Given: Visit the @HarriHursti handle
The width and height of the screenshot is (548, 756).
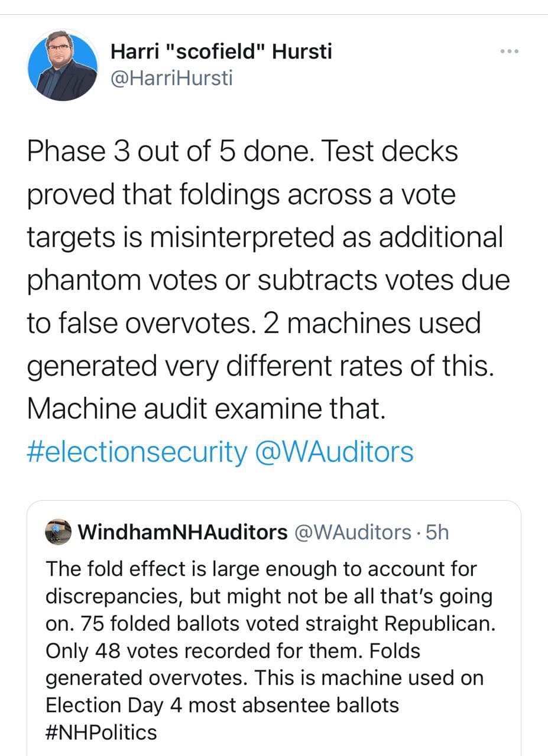Looking at the screenshot, I should (172, 78).
